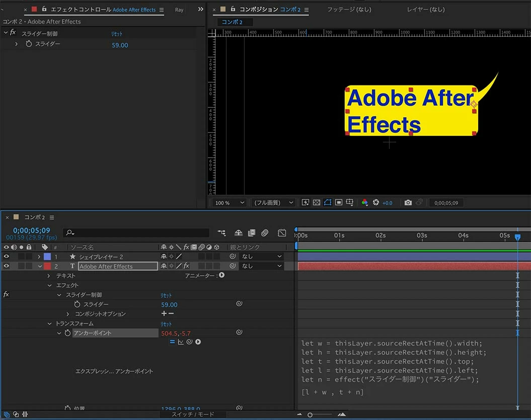Image resolution: width=531 pixels, height=420 pixels.
Task: Toggle fx switch on text layer row
Action: tap(186, 266)
